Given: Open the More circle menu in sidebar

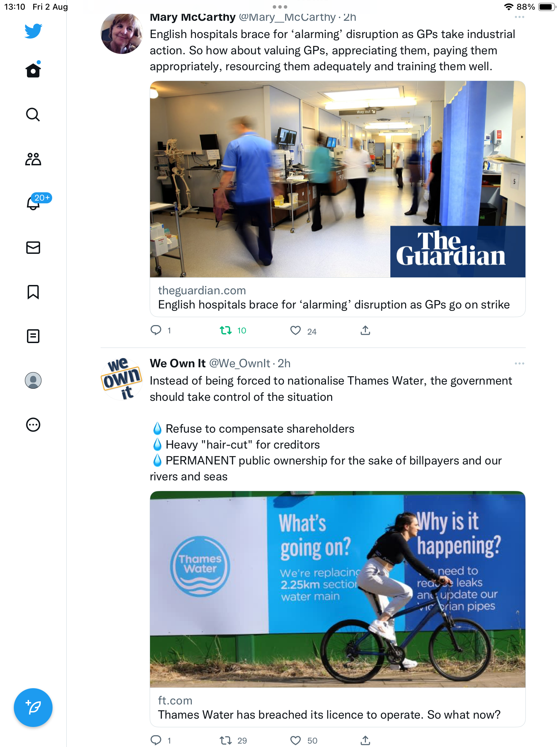Looking at the screenshot, I should [x=33, y=425].
